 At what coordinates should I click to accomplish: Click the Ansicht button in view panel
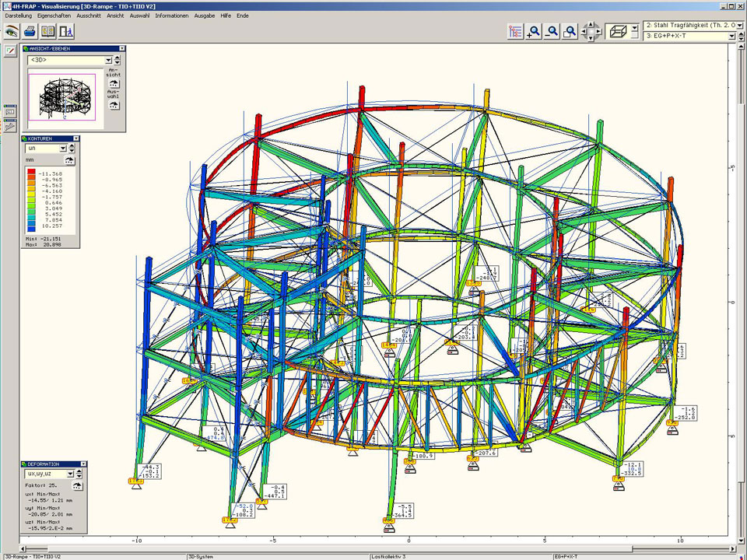(x=114, y=82)
